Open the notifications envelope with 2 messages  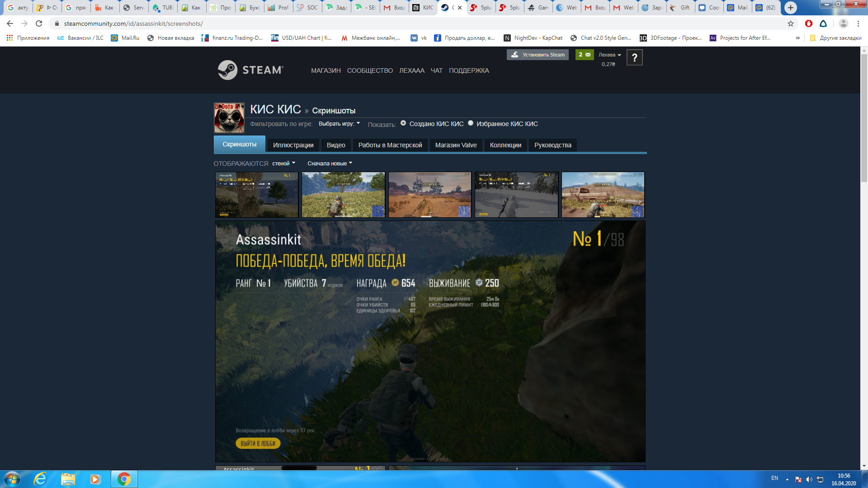(x=585, y=55)
